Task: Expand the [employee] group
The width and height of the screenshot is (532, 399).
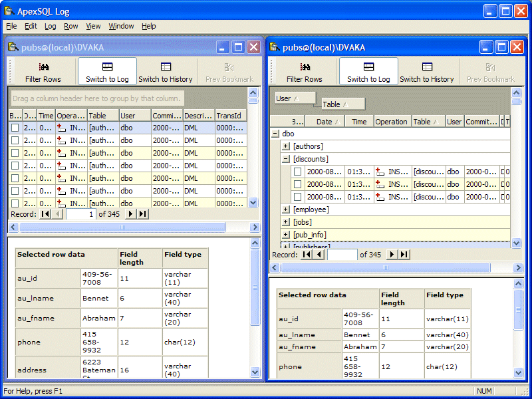Action: (286, 209)
